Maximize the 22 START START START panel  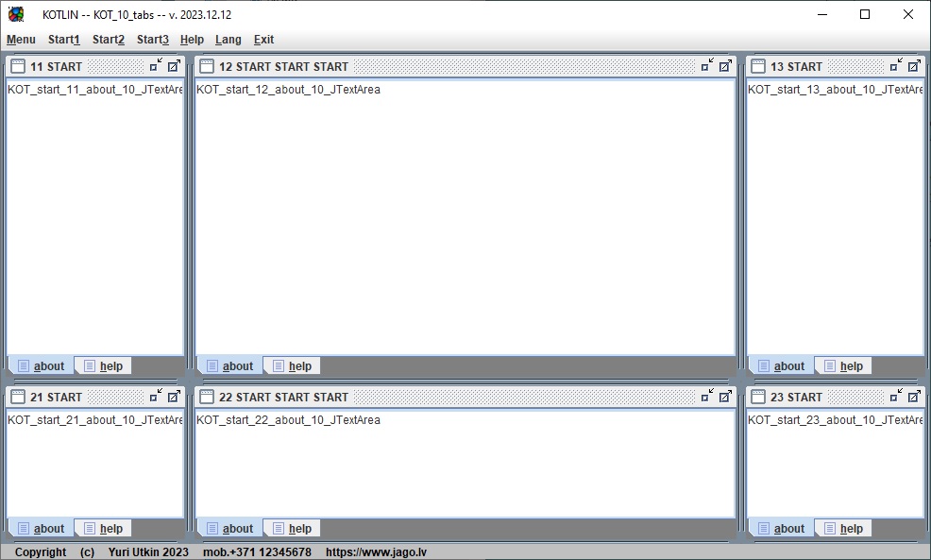point(725,396)
